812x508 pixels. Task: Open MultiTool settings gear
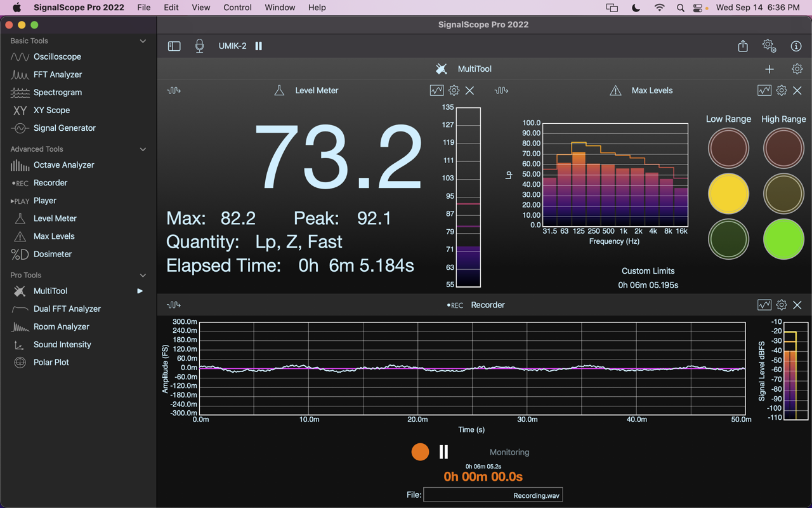tap(797, 69)
